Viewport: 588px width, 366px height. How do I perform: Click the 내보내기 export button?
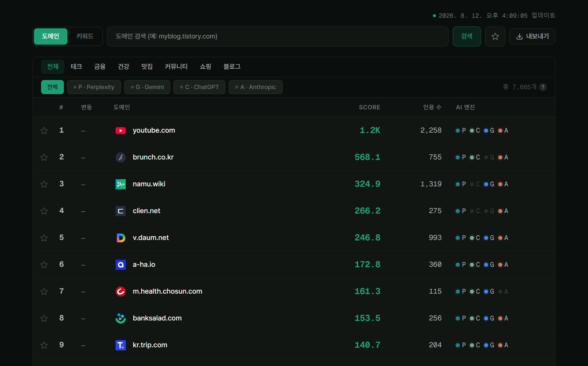coord(532,36)
